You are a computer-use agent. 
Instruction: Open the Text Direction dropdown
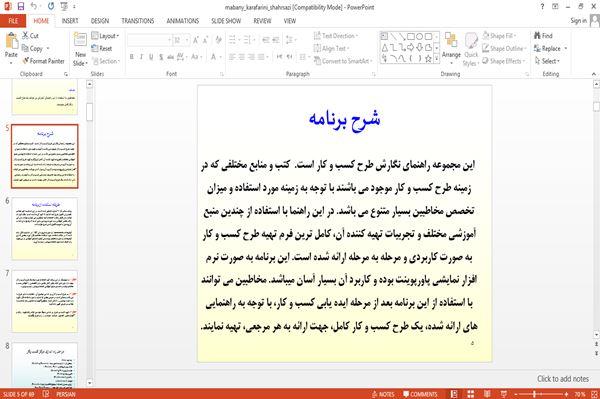(x=336, y=36)
